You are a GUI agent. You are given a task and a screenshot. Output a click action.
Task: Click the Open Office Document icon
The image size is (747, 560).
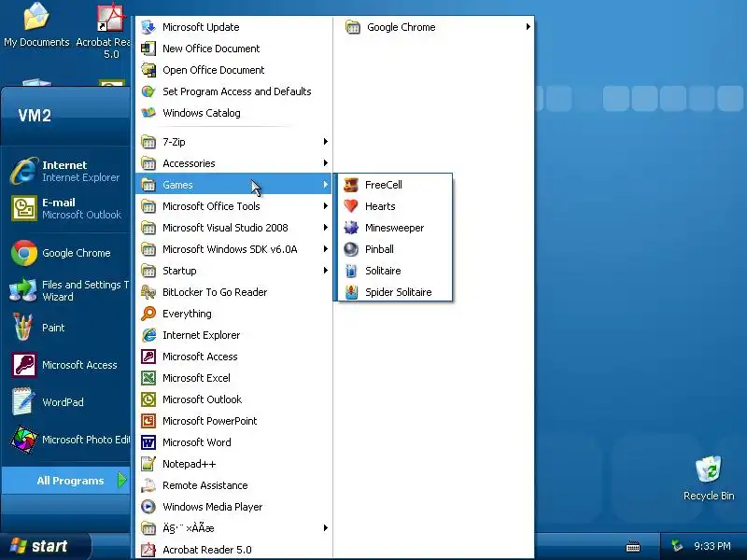click(148, 70)
